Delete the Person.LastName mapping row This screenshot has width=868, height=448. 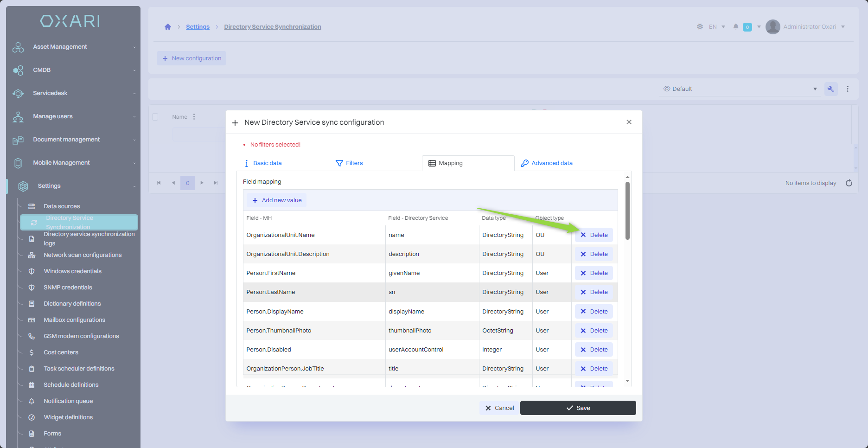[x=594, y=292]
